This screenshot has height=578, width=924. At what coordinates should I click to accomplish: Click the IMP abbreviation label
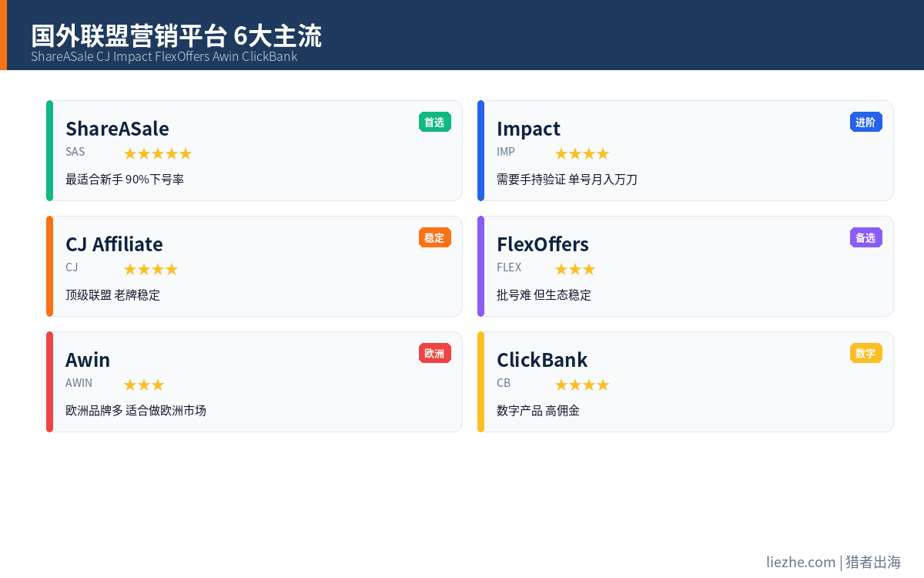[x=506, y=152]
